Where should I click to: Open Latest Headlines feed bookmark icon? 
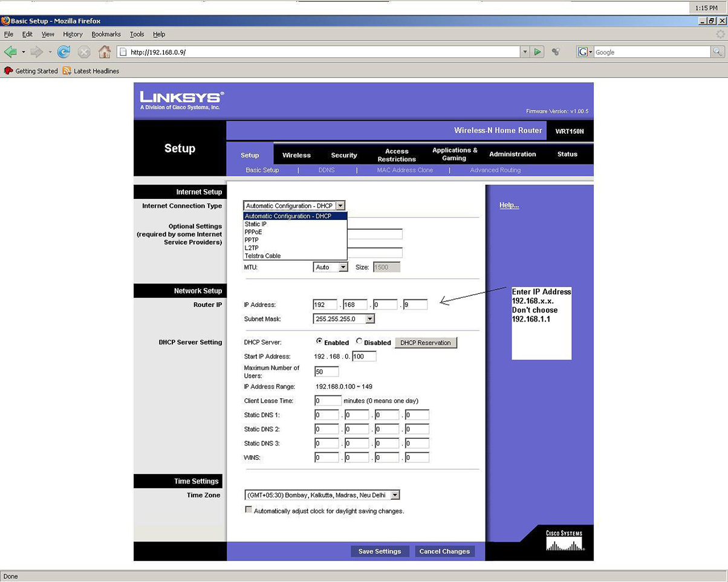pos(67,71)
